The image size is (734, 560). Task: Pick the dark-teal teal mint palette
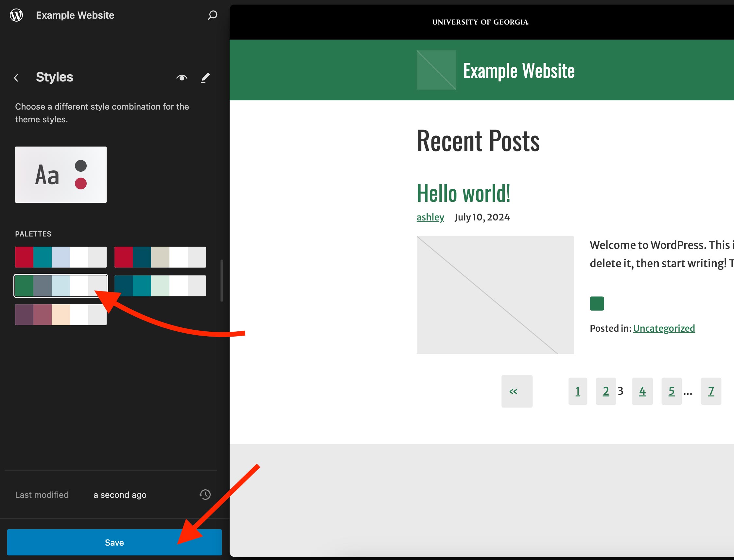(x=160, y=286)
